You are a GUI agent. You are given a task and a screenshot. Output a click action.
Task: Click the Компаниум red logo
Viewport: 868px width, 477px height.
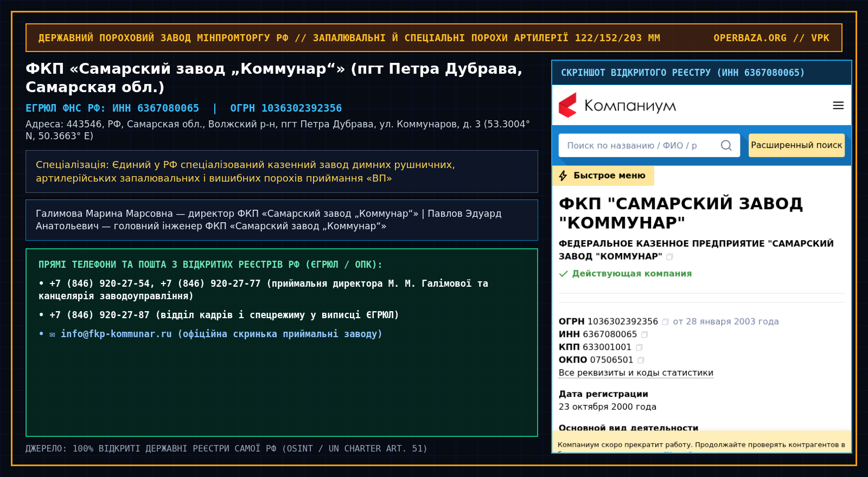coord(567,105)
